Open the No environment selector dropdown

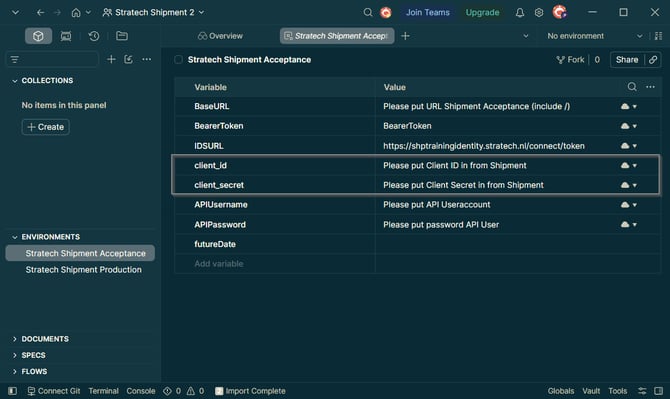click(x=594, y=36)
